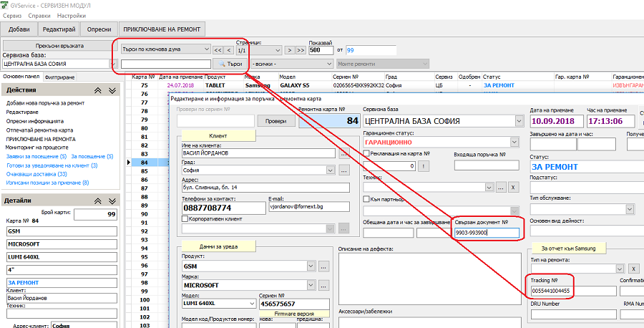Image resolution: width=644 pixels, height=328 pixels.
Task: Open the Справки menu
Action: coord(39,16)
